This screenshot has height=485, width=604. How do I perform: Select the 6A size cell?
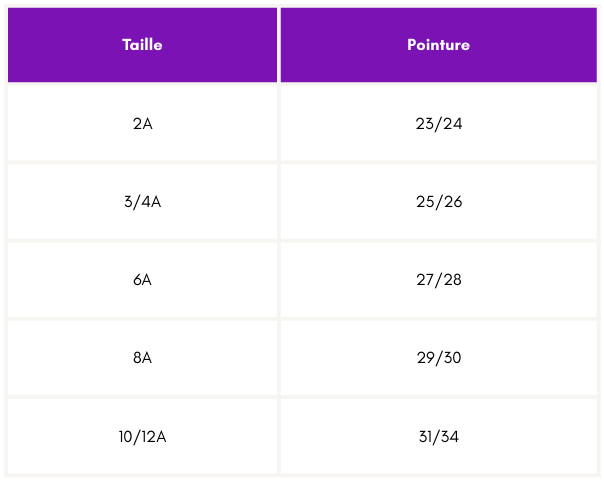pyautogui.click(x=142, y=280)
